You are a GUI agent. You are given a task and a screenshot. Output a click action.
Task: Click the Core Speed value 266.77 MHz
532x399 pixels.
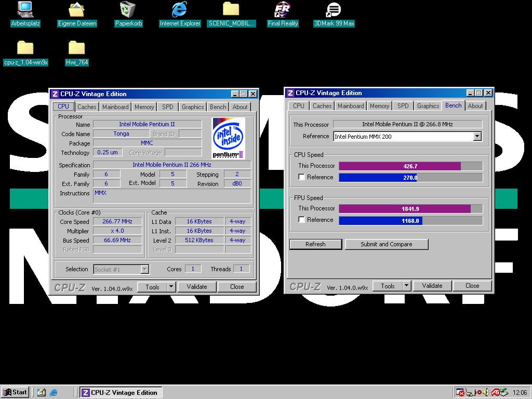117,221
